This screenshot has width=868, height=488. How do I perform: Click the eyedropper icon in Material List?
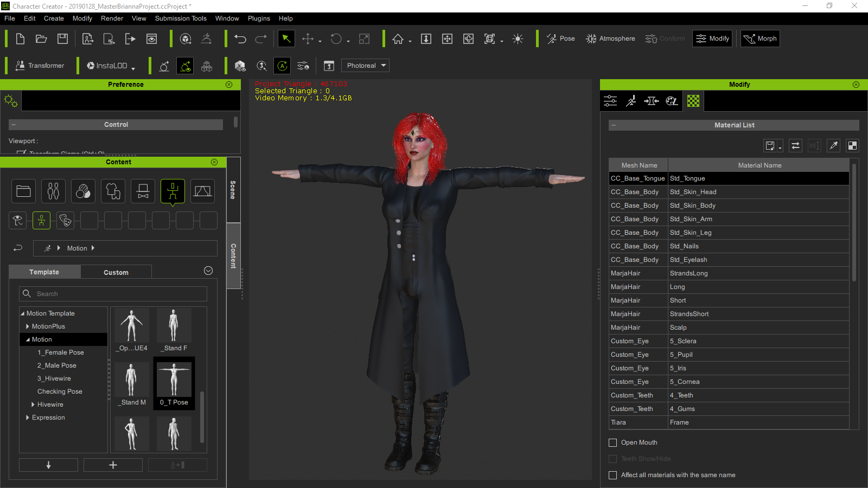click(x=834, y=145)
